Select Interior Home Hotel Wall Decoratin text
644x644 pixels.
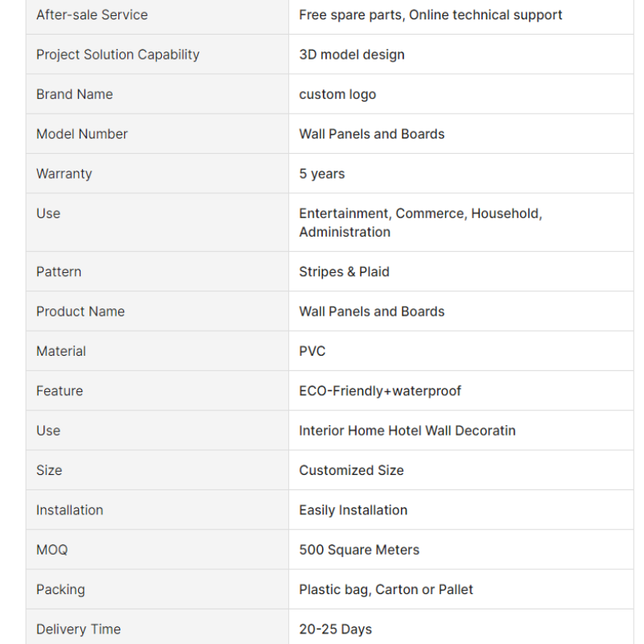click(x=407, y=431)
